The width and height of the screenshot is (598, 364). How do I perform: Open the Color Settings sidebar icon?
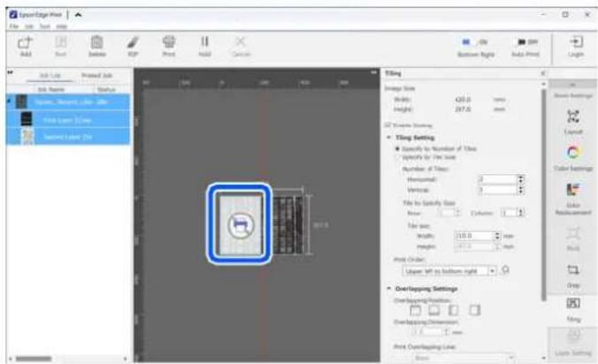click(573, 153)
